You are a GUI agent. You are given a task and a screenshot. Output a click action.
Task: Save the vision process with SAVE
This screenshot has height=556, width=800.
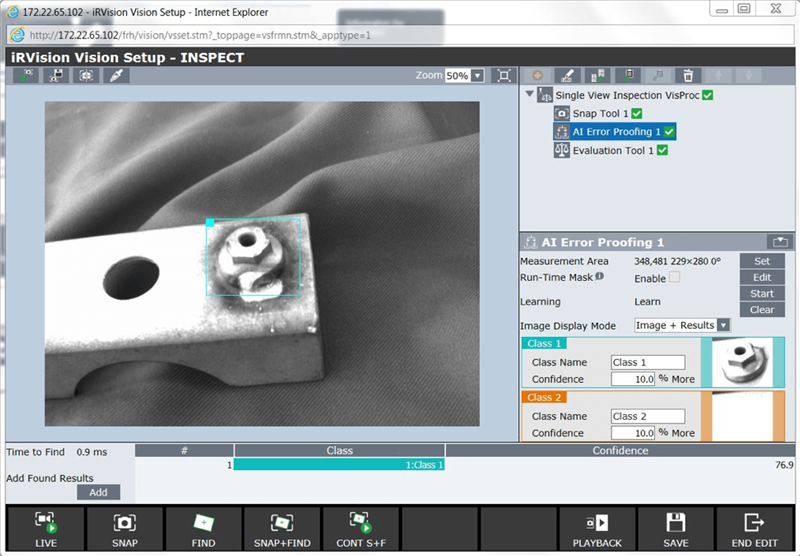click(x=675, y=530)
